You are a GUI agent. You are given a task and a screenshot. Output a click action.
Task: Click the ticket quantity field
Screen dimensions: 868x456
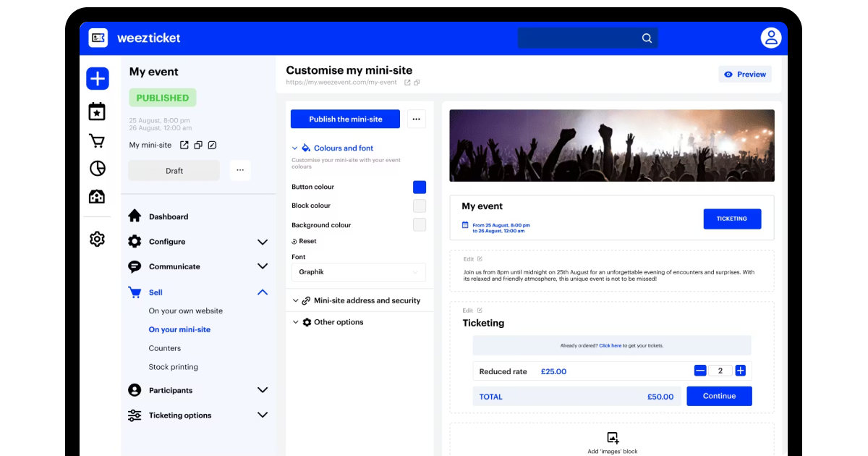(x=720, y=371)
